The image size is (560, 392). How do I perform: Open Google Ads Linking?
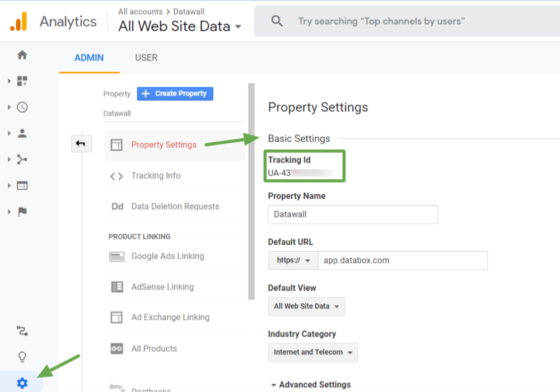(167, 256)
